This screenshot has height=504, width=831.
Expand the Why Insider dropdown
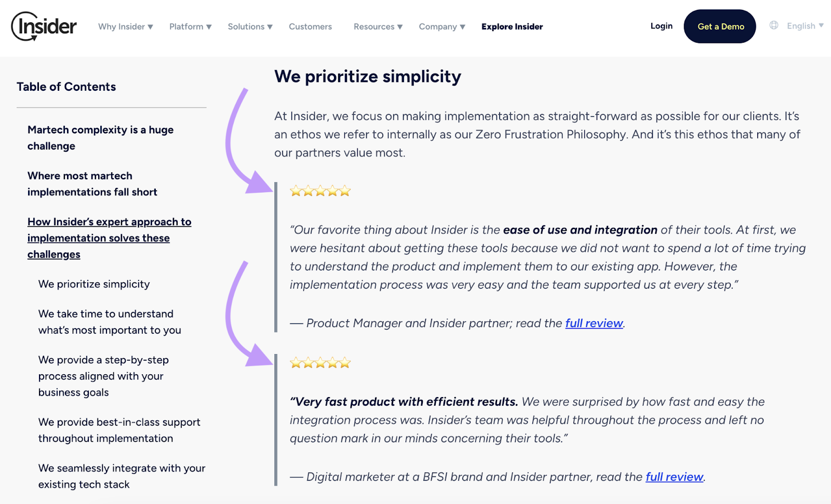point(125,26)
